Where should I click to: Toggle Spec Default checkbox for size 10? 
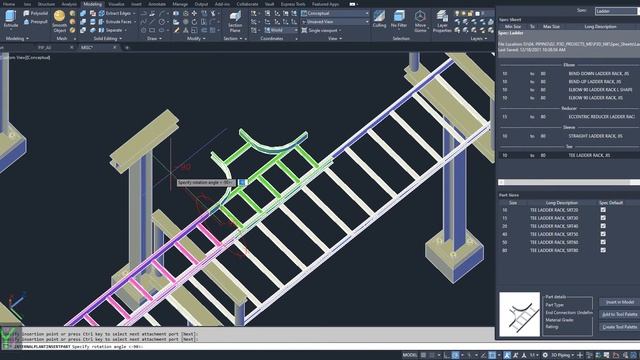coord(603,210)
